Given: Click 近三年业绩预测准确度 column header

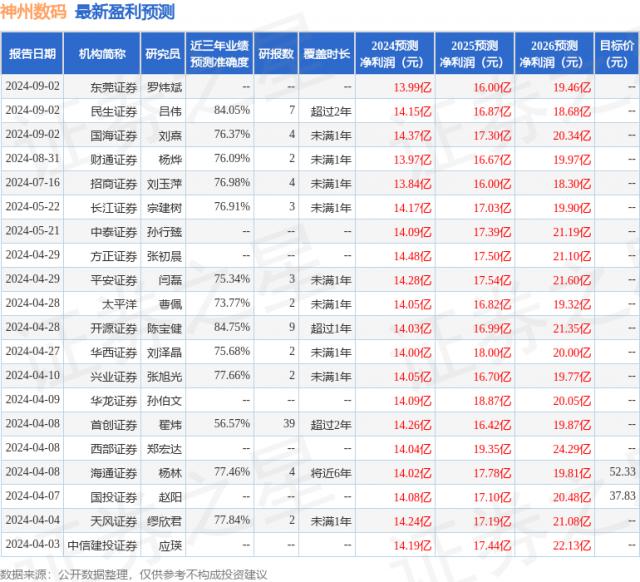Looking at the screenshot, I should point(220,53).
